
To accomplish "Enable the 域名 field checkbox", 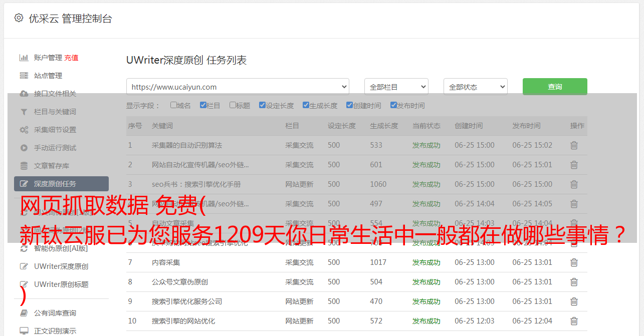I will tap(173, 105).
